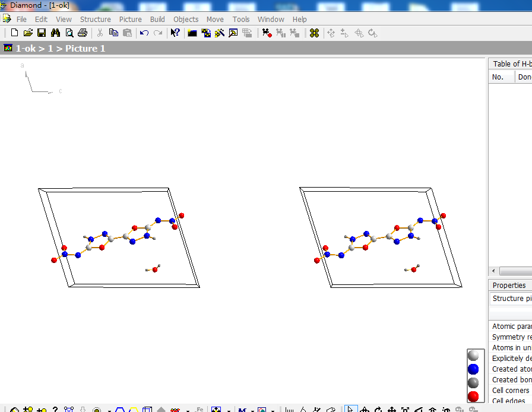Viewport: 532px width, 412px height.
Task: Click the Properties panel title
Action: tap(509, 286)
